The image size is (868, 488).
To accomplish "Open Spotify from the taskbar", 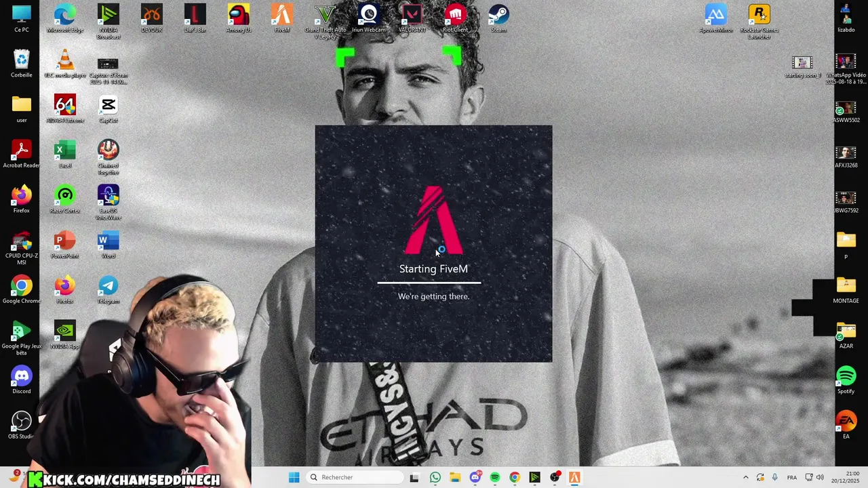I will click(x=494, y=477).
